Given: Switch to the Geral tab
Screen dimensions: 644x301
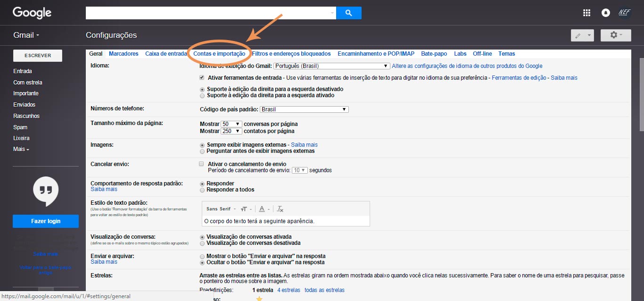Looking at the screenshot, I should tap(96, 54).
